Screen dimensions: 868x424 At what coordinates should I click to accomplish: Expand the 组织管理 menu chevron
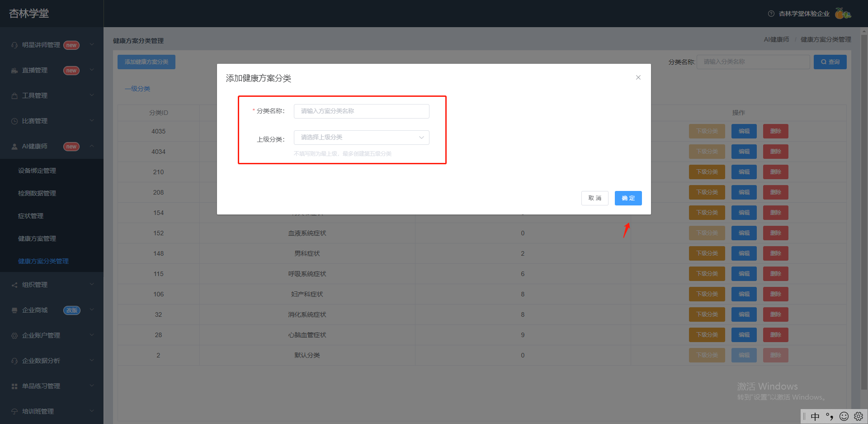coord(92,284)
